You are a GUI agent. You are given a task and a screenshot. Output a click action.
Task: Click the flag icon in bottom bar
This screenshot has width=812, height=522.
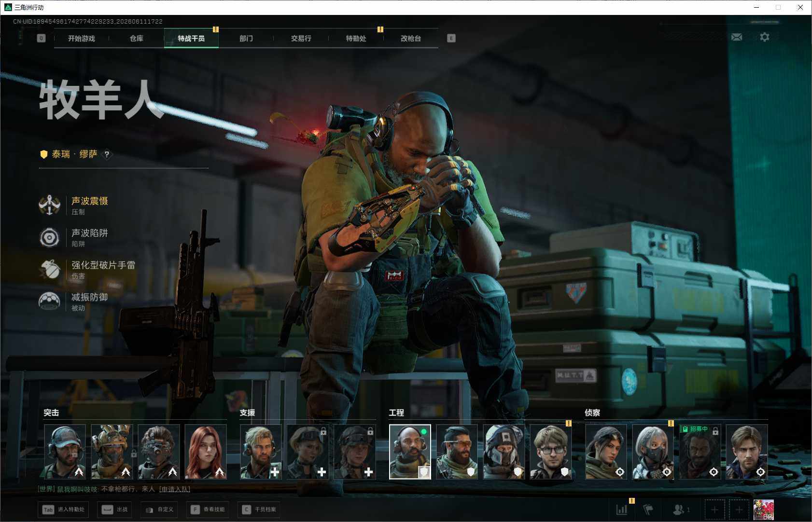648,509
